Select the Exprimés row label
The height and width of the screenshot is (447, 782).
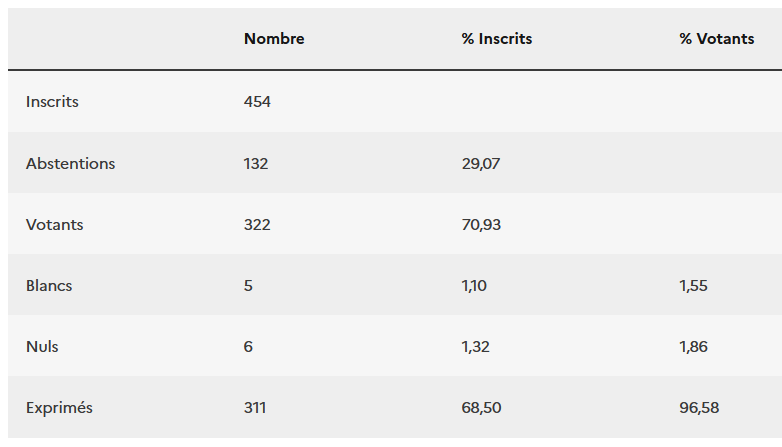coord(59,408)
